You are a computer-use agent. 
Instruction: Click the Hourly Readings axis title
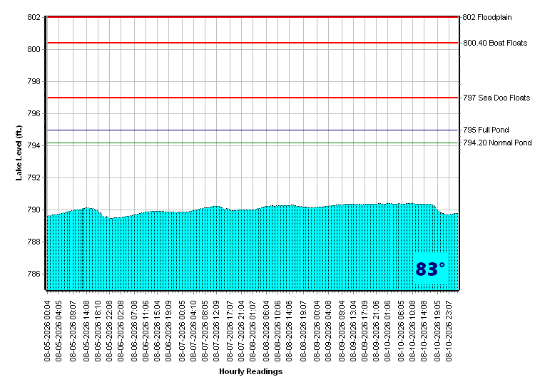(251, 371)
